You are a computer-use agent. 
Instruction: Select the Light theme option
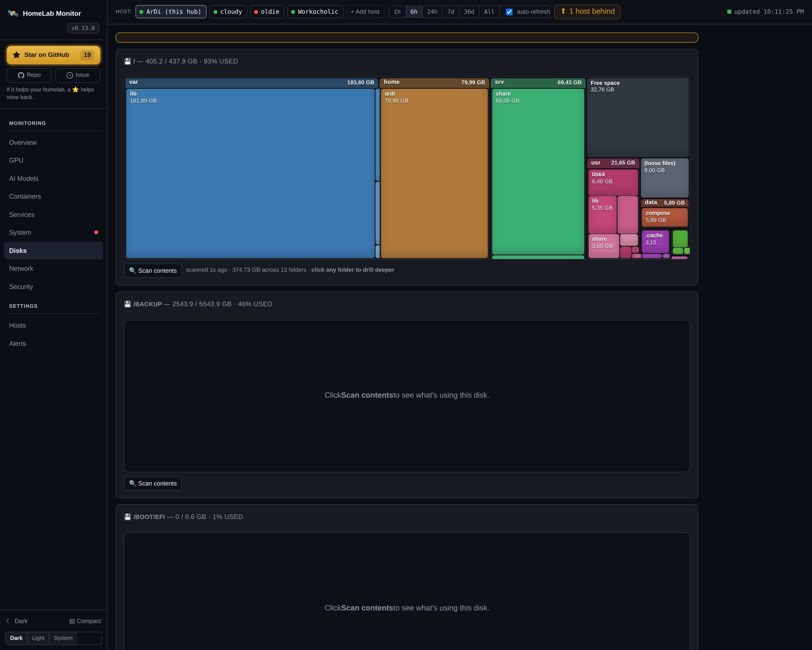pyautogui.click(x=38, y=638)
